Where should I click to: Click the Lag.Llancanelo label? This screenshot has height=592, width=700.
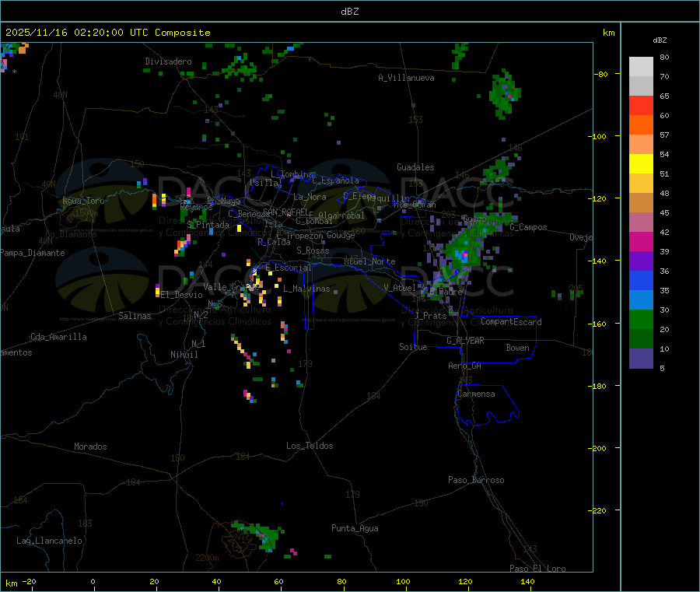coord(50,541)
